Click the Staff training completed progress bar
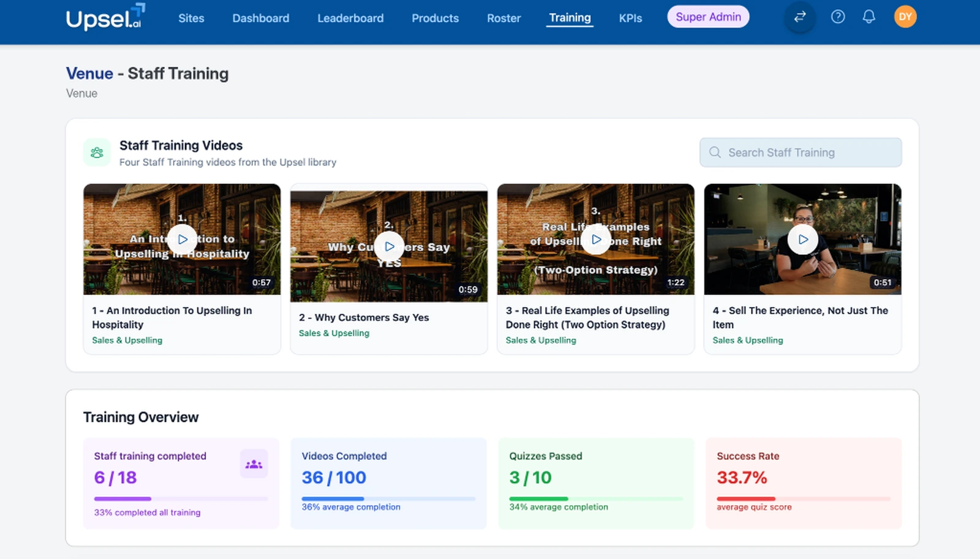 tap(181, 499)
